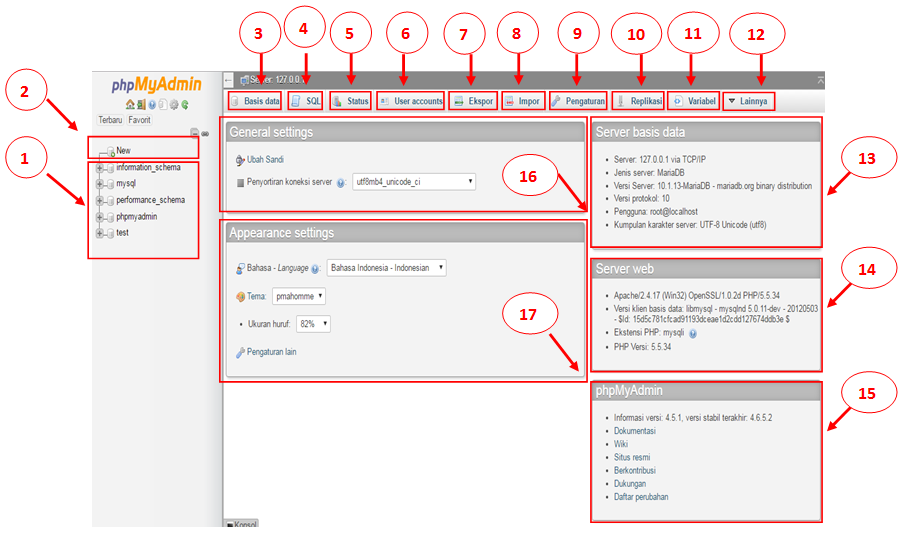Open the Status tab
Viewport: 903px width, 539px height.
click(351, 101)
